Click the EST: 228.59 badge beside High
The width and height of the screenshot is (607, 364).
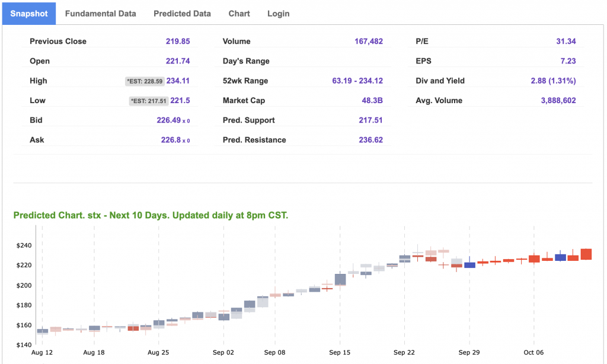point(144,81)
